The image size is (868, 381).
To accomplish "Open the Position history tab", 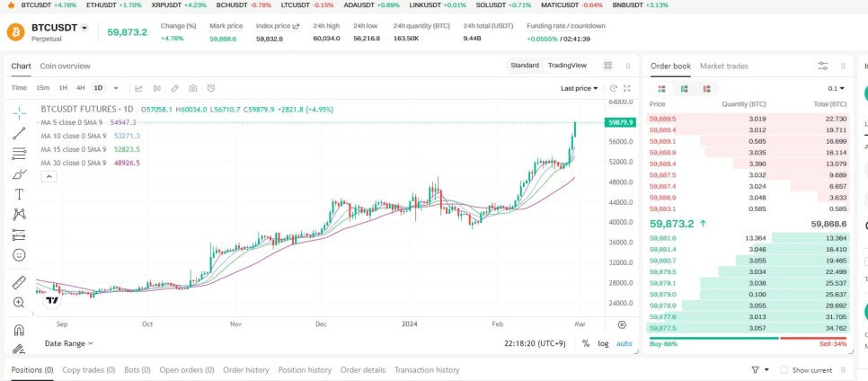I will 305,370.
